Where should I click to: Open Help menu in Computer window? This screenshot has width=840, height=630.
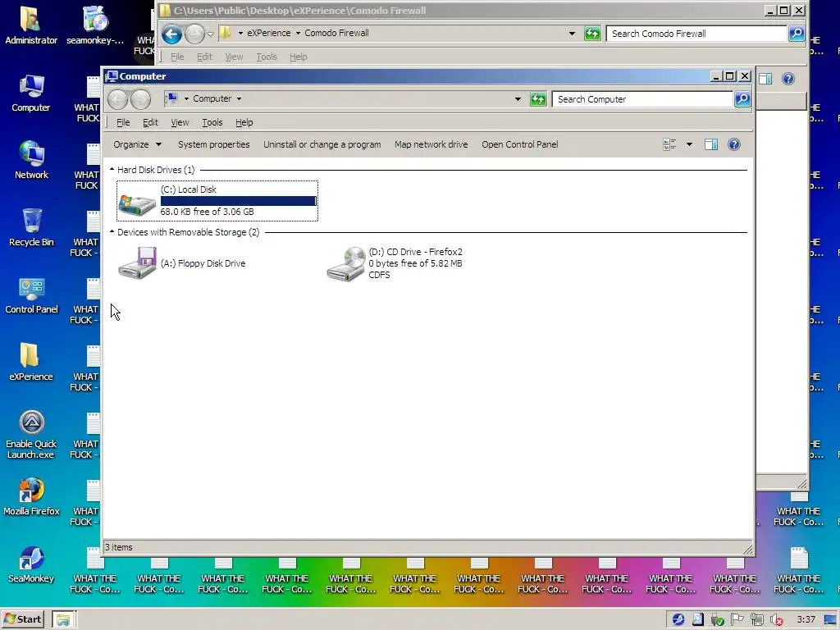click(244, 123)
